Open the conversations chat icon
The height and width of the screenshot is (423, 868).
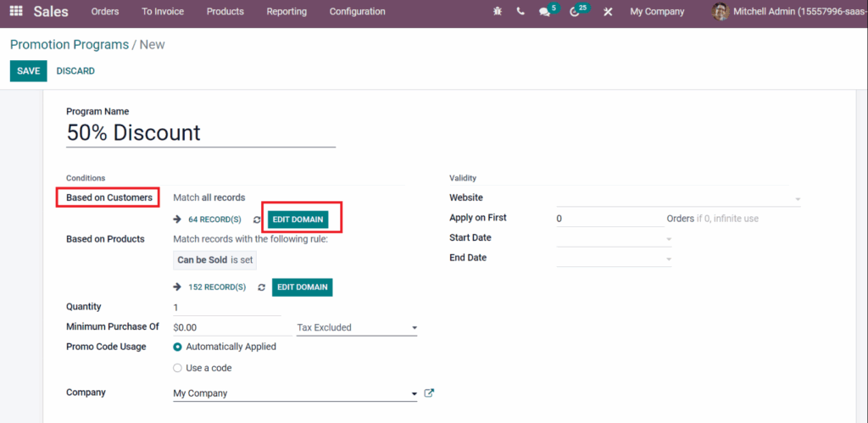click(x=544, y=12)
